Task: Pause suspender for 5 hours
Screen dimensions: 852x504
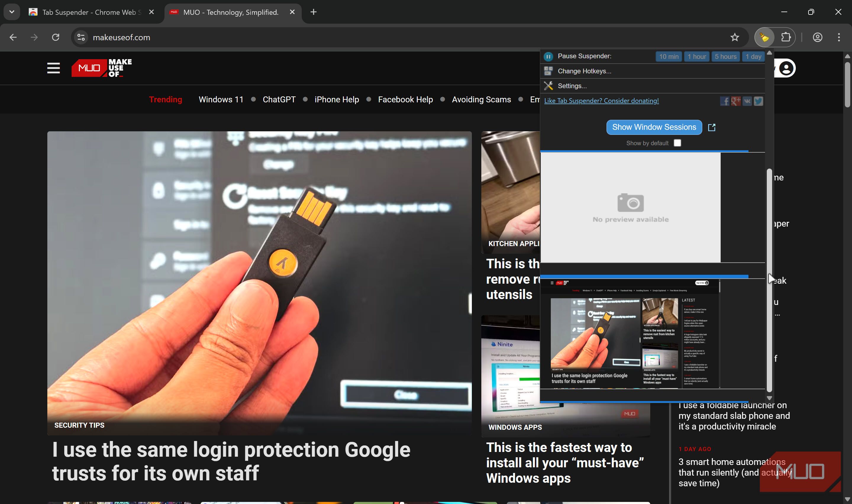Action: (725, 56)
